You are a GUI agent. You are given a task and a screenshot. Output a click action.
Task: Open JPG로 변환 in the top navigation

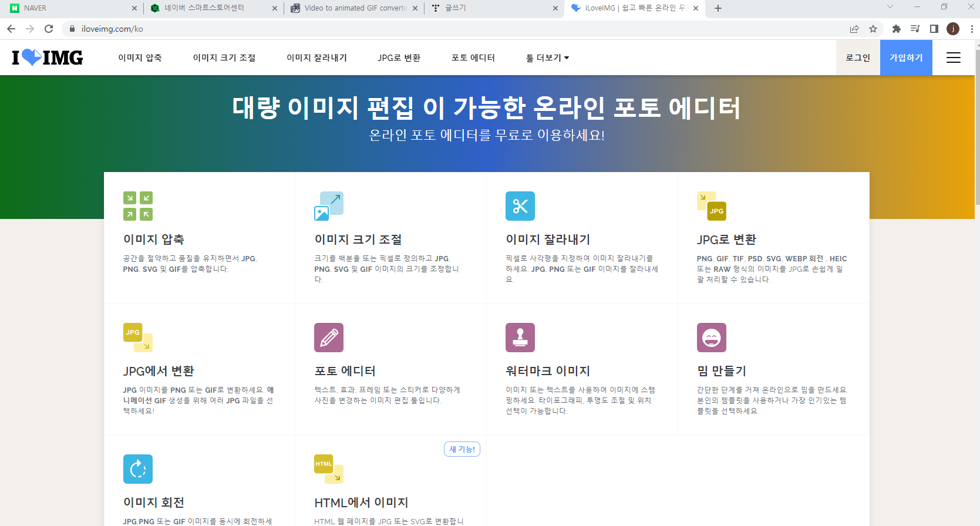point(399,58)
